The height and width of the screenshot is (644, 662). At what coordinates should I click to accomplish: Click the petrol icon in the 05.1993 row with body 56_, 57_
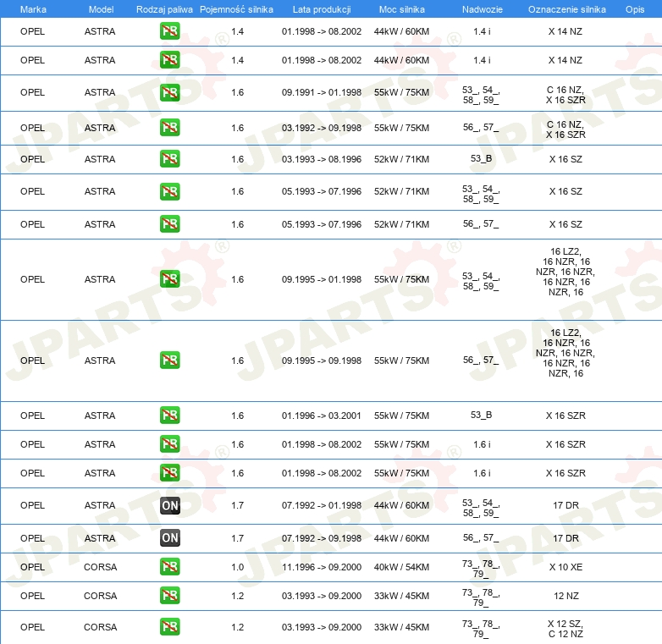(169, 223)
